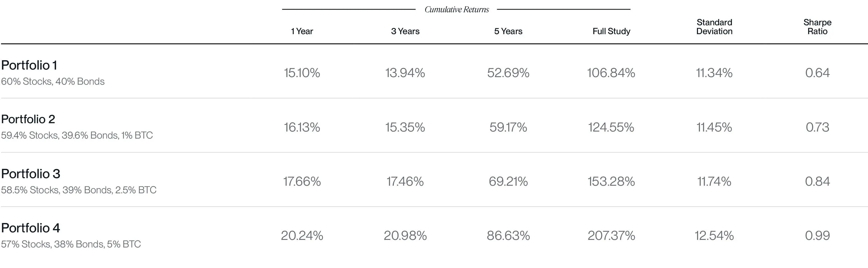
Task: Select Portfolio 3 five-year return 69.21%
Action: (x=508, y=181)
